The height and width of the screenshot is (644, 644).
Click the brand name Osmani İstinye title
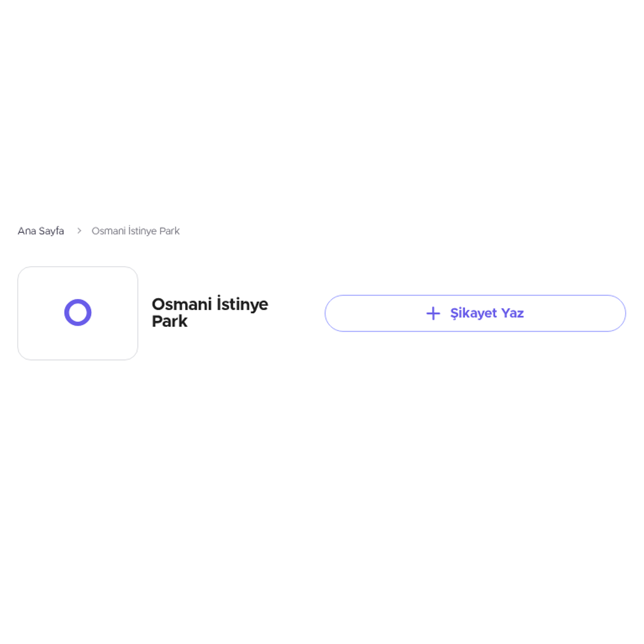210,304
